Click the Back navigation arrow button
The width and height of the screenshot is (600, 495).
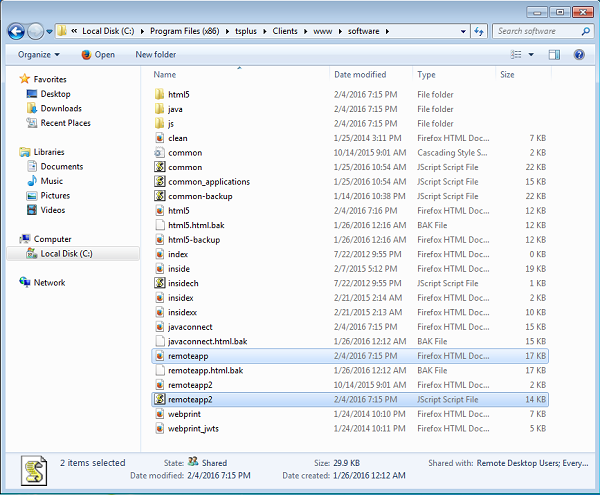15,31
